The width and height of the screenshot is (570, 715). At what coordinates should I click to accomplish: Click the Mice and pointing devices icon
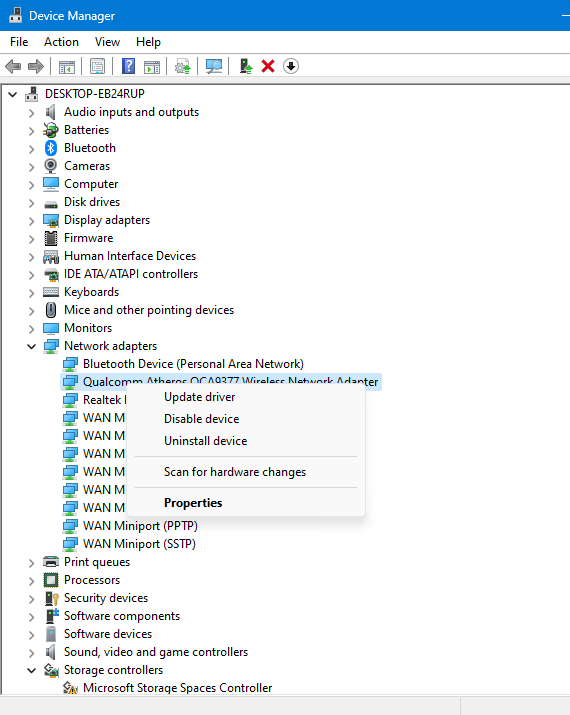click(x=51, y=310)
